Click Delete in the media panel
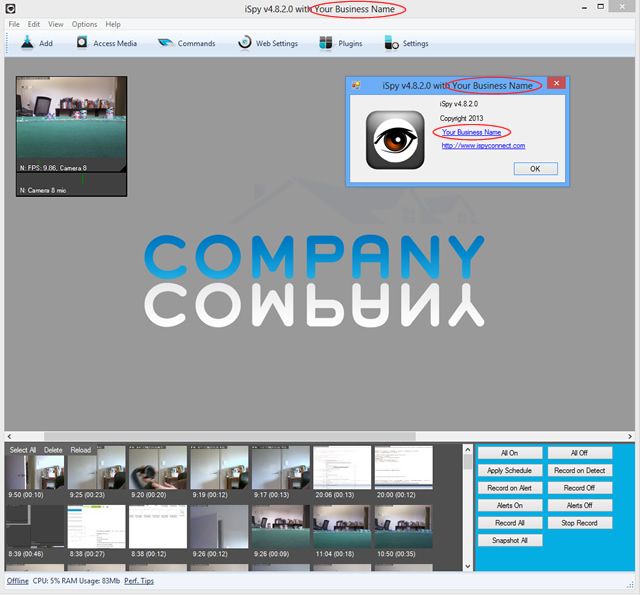Viewport: 640px width, 595px height. pyautogui.click(x=53, y=450)
